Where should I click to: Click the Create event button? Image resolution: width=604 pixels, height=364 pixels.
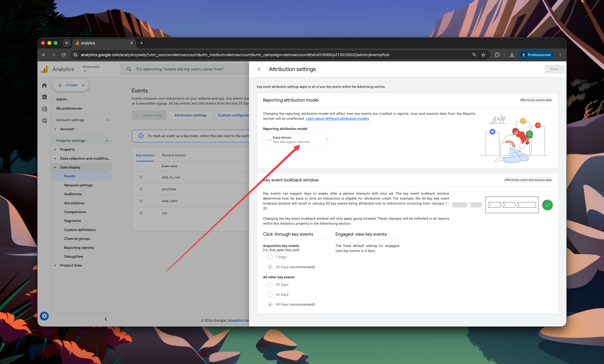(x=149, y=115)
